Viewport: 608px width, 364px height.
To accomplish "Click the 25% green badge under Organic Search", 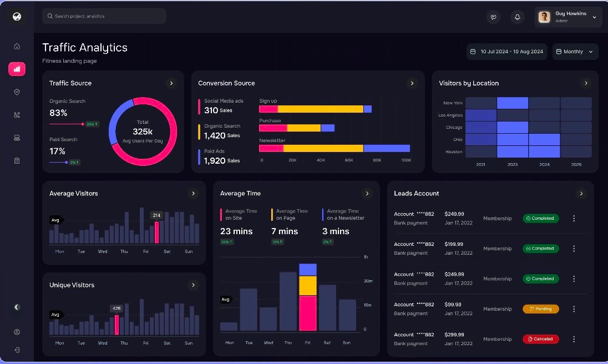I will 92,124.
